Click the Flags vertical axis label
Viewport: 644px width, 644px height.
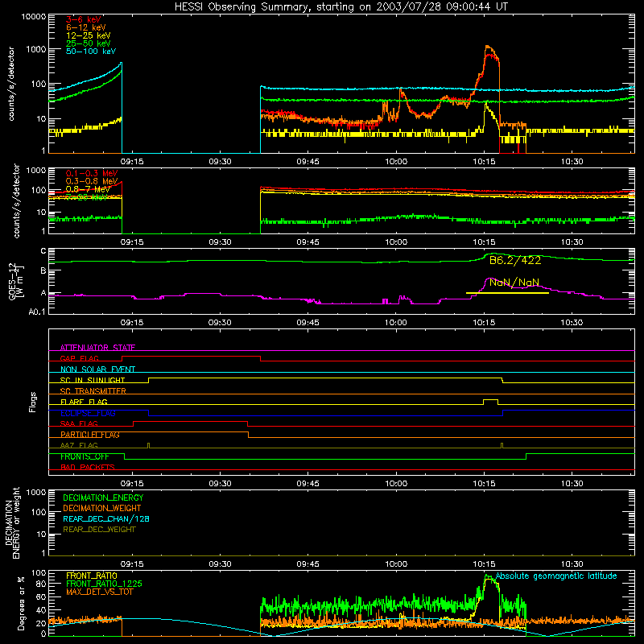[33, 402]
